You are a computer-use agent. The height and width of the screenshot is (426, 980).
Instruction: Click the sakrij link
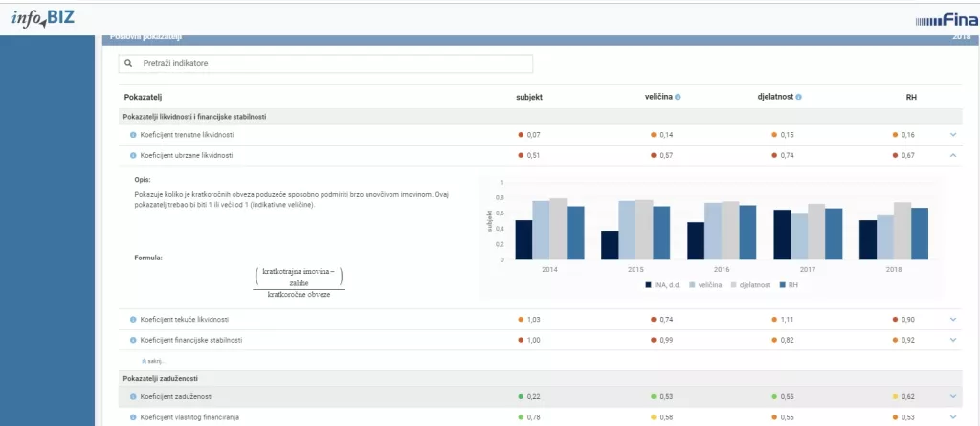152,361
